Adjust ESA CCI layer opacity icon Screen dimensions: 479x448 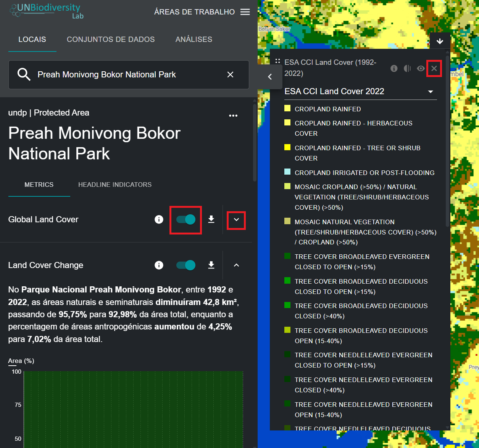coord(407,69)
